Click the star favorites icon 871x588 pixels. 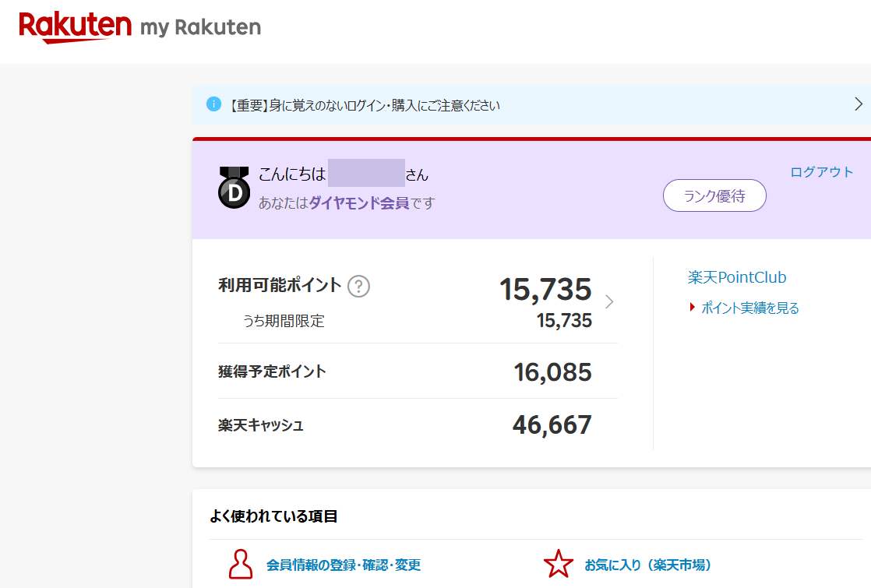tap(559, 564)
